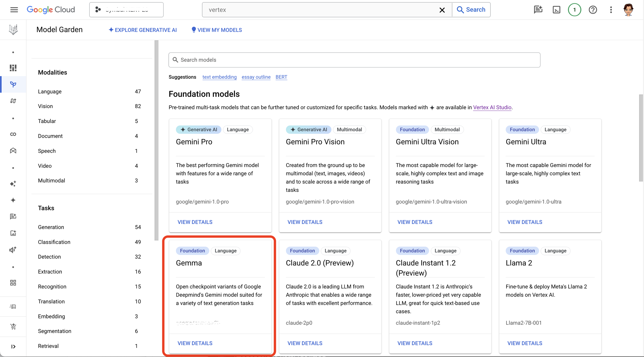The image size is (644, 357).
Task: Click the help question mark icon
Action: 592,10
